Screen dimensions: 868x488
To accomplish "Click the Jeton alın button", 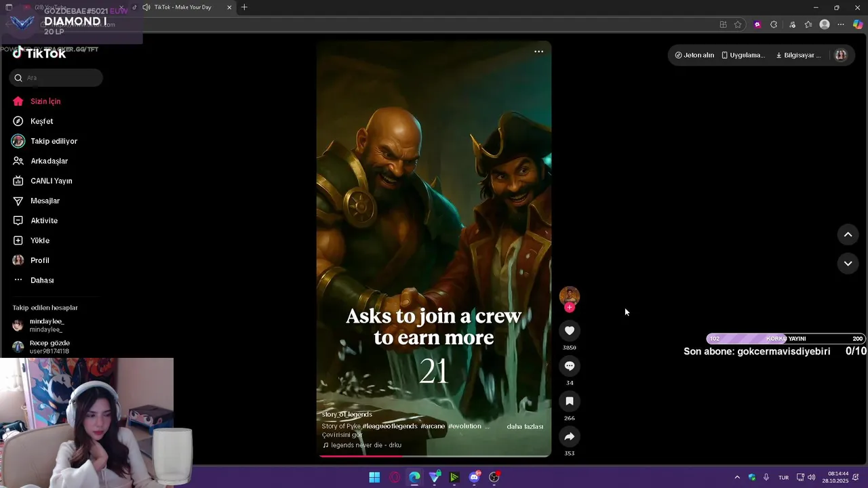I will 694,56.
